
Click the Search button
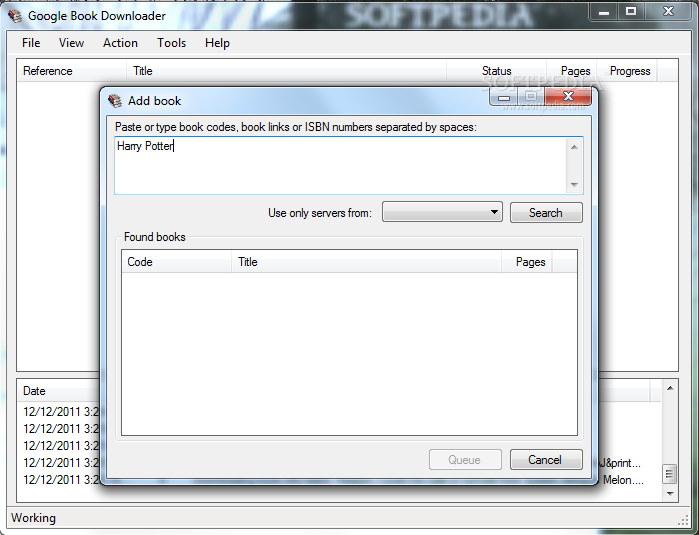pos(546,213)
